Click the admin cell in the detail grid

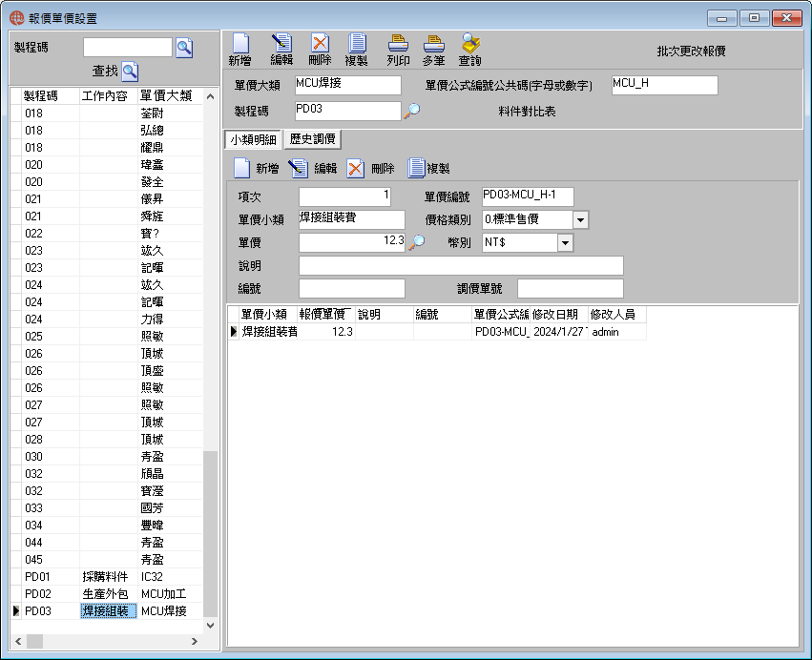tap(616, 332)
